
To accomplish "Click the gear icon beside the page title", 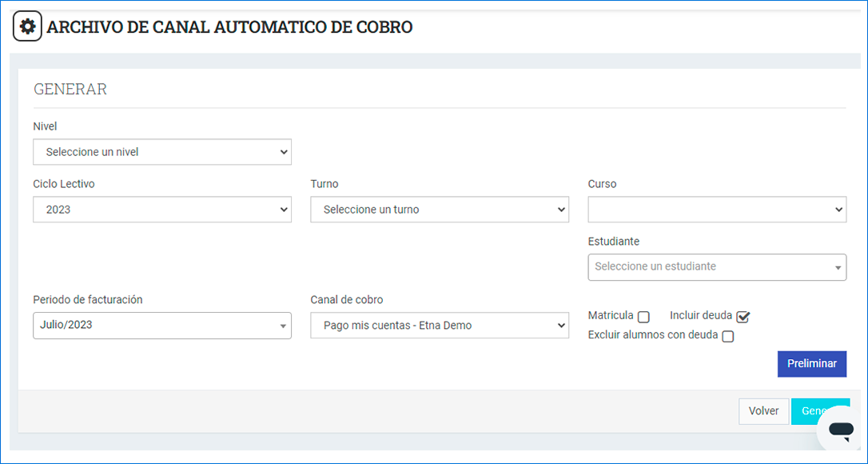I will tap(27, 26).
